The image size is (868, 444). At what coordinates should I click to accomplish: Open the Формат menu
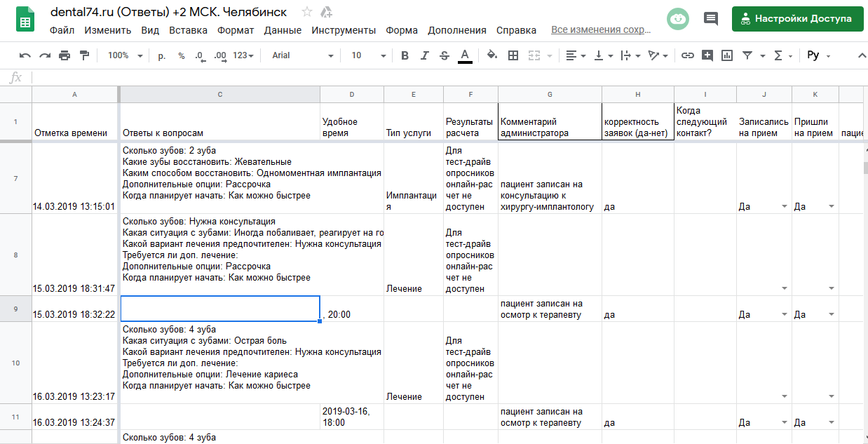(x=236, y=30)
